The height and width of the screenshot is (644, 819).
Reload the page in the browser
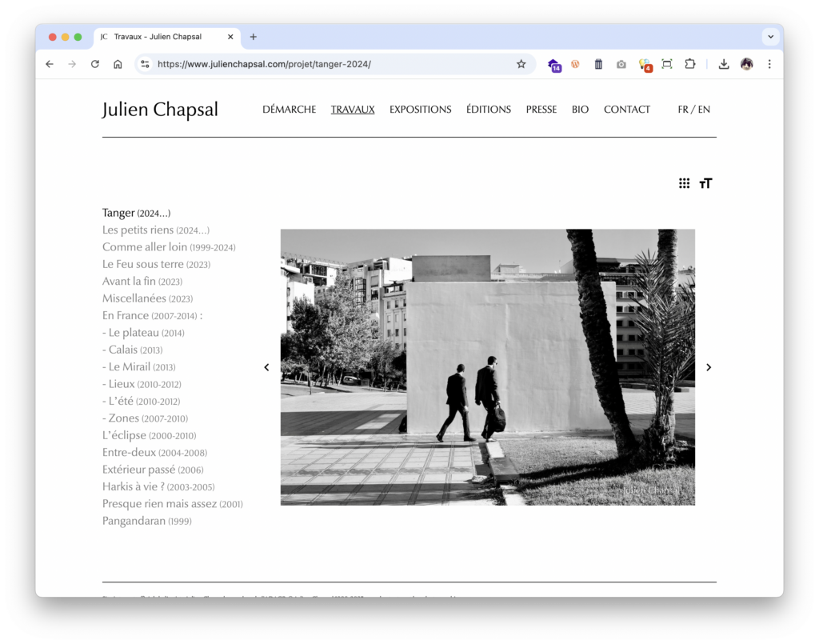coord(94,64)
